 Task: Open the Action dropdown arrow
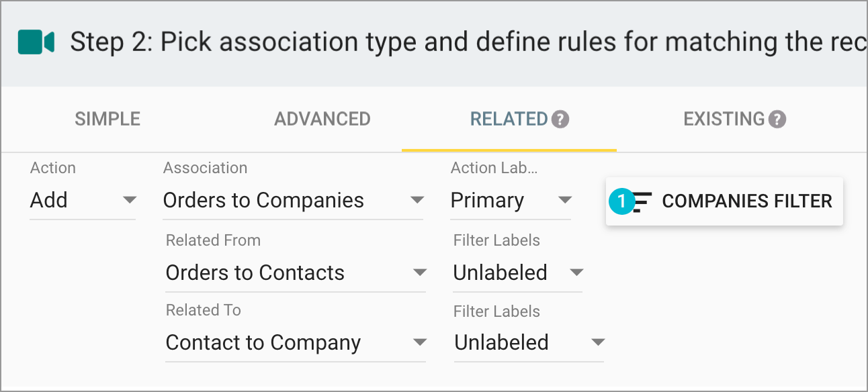pyautogui.click(x=130, y=201)
